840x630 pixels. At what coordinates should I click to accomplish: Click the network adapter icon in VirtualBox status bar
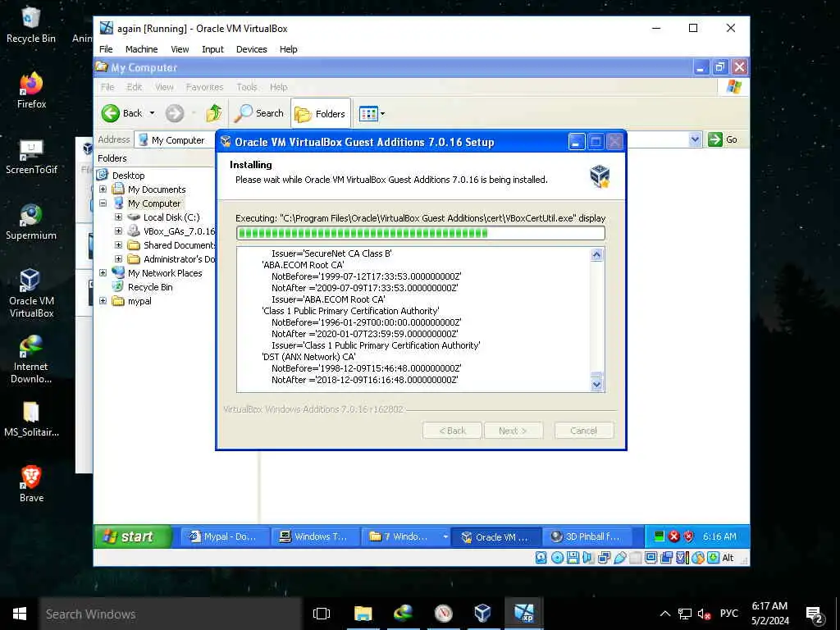(x=604, y=558)
